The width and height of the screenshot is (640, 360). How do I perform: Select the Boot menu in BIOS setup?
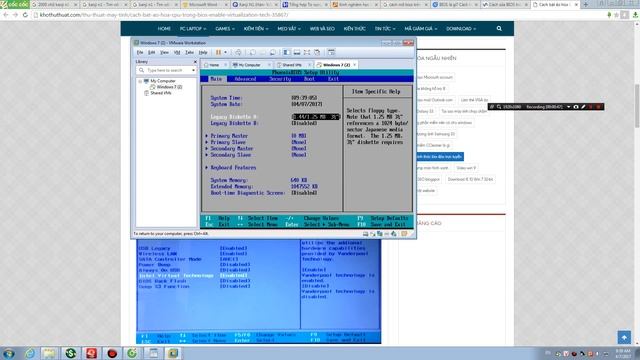click(x=309, y=79)
